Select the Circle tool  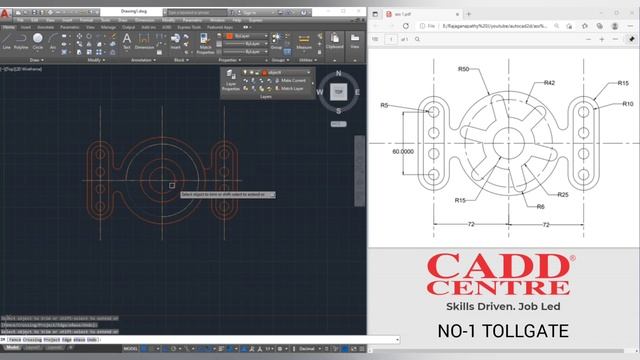38,41
